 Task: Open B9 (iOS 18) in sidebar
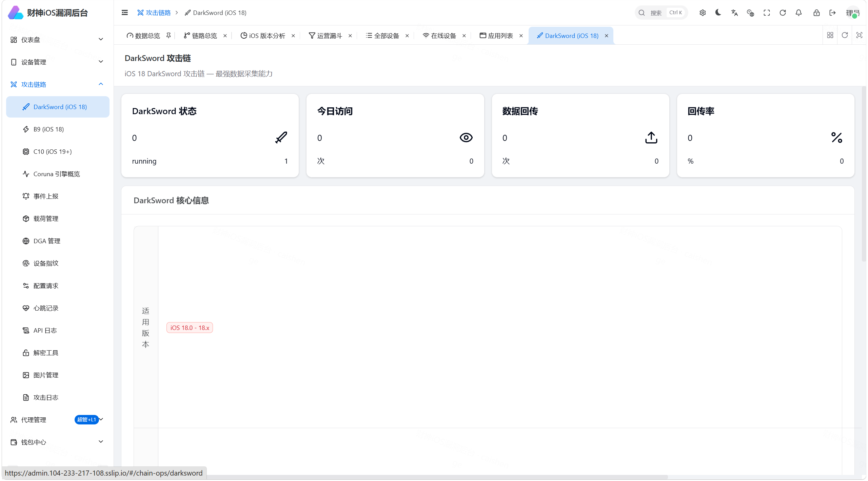[58, 129]
